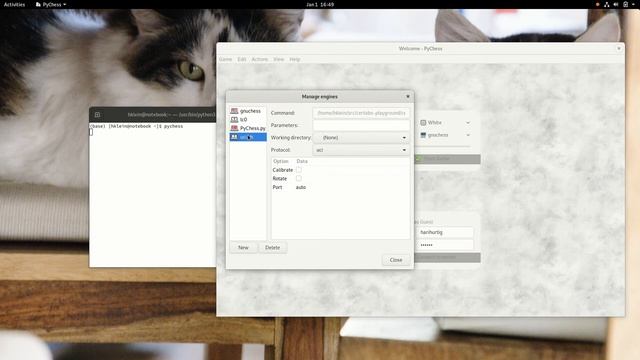The image size is (640, 360).
Task: Click the power icon in system tray
Action: coord(625,4)
